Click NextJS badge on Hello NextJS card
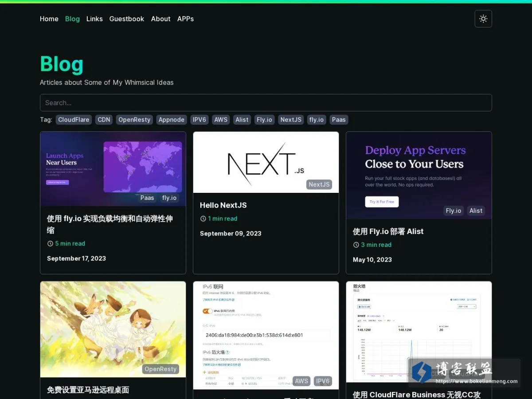532x399 pixels. pos(319,184)
